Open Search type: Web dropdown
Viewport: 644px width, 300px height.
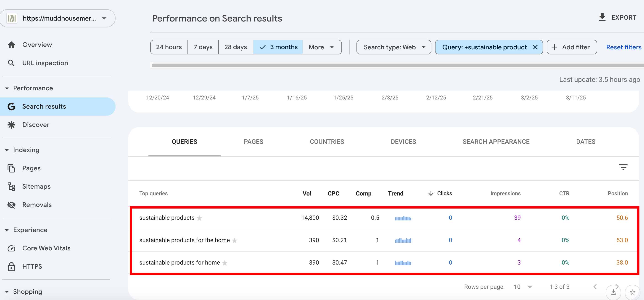click(393, 47)
